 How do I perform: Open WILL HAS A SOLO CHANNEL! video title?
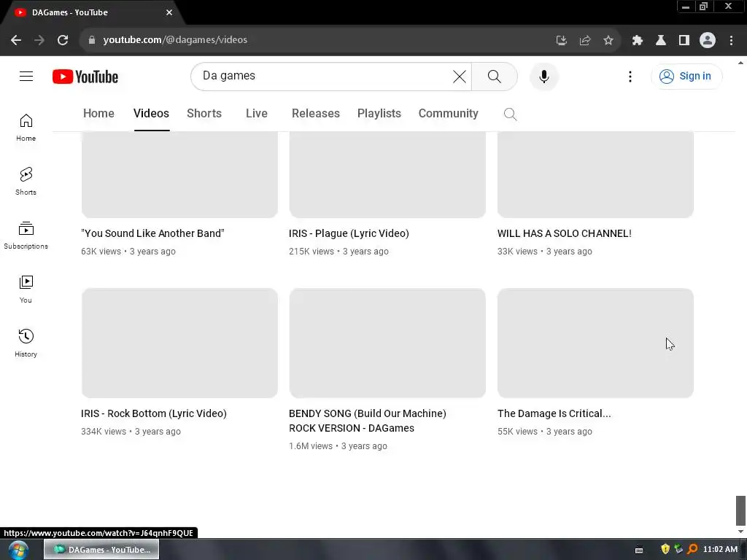click(x=564, y=233)
